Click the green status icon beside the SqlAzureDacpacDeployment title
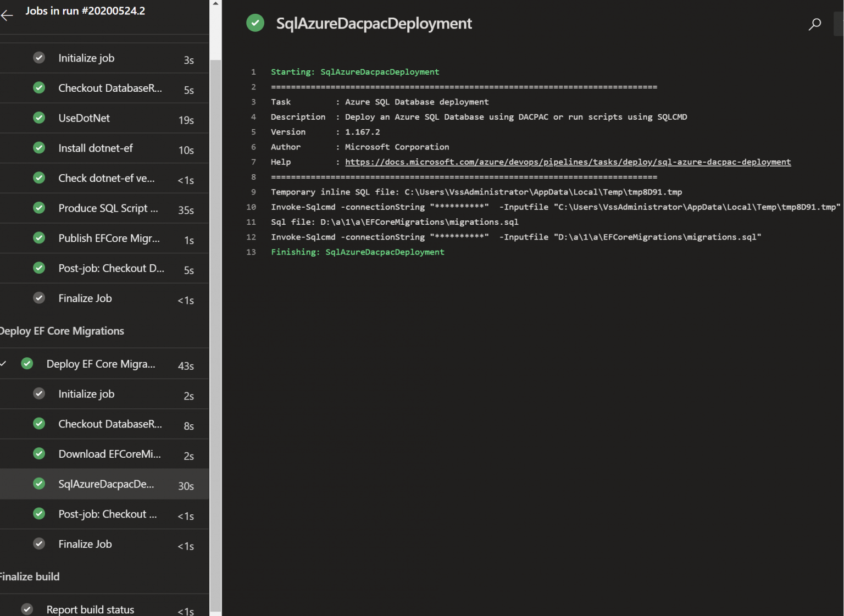 point(255,23)
